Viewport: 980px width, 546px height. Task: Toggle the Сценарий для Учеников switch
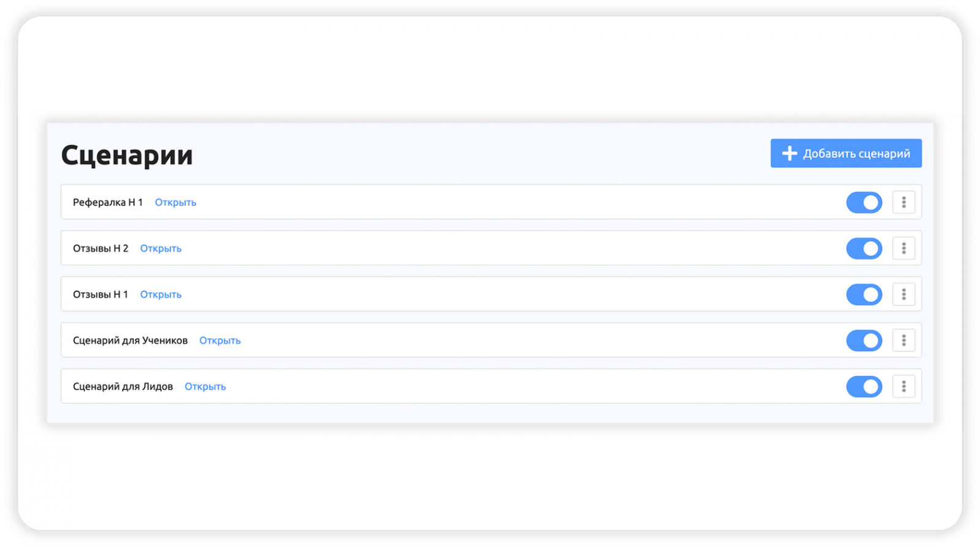click(x=864, y=340)
